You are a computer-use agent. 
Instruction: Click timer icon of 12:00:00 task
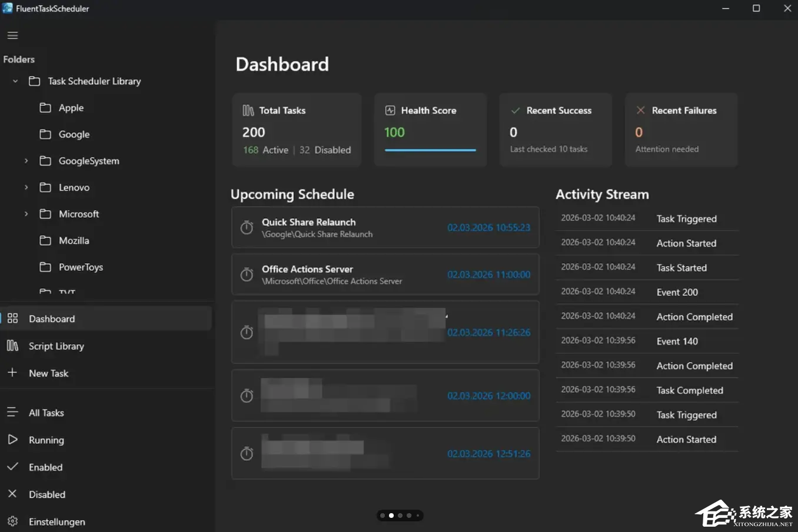247,396
